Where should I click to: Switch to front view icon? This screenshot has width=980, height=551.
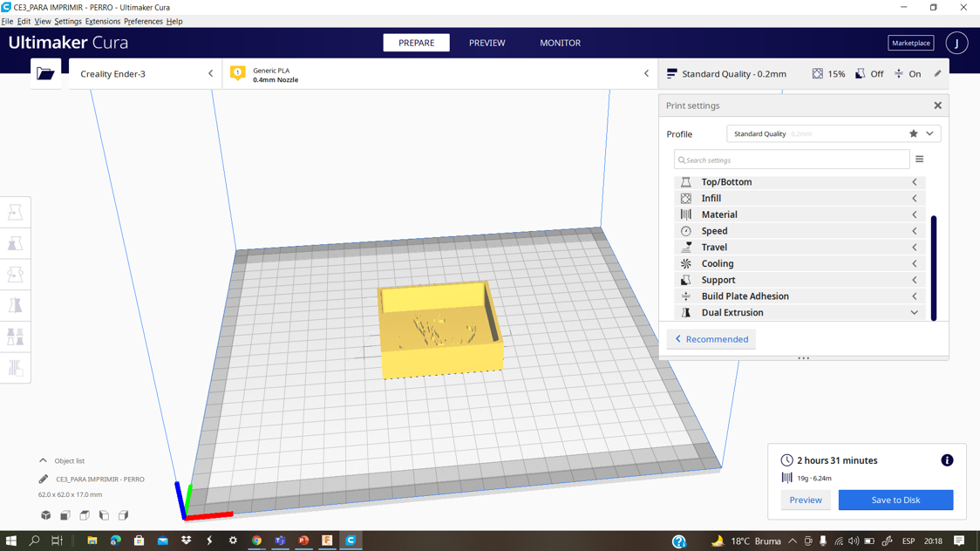[x=65, y=515]
